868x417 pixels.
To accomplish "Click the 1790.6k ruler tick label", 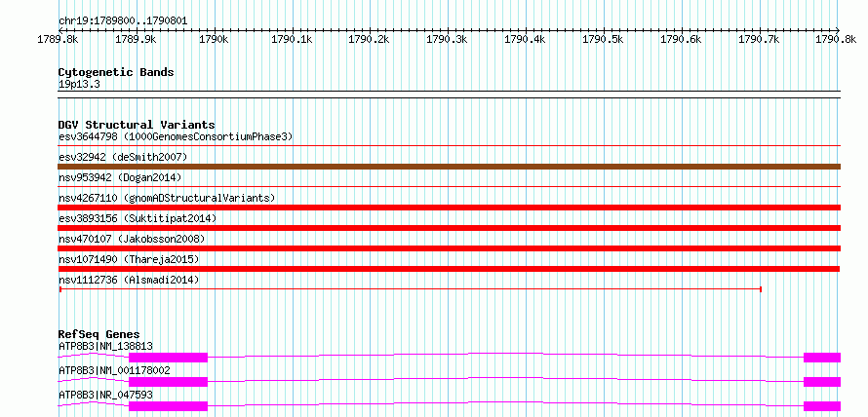I will point(682,39).
